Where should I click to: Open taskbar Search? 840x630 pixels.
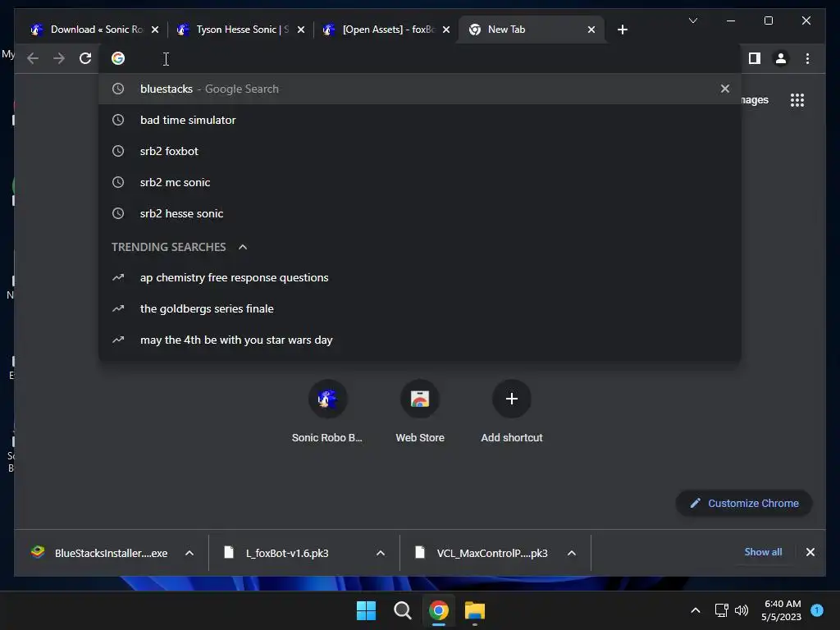pyautogui.click(x=402, y=610)
